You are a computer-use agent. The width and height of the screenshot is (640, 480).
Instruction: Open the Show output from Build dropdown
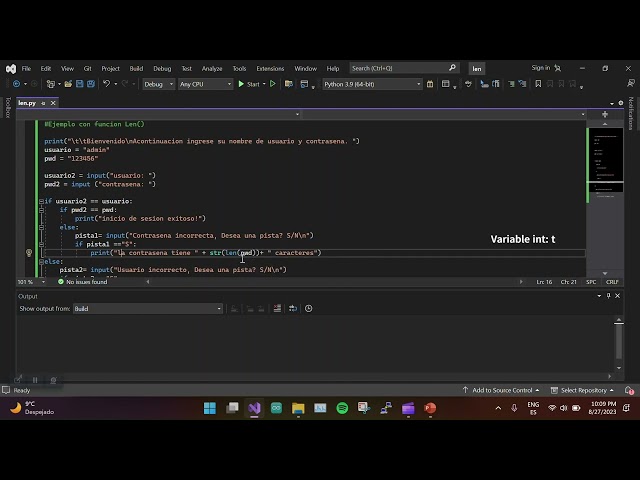[x=148, y=309]
